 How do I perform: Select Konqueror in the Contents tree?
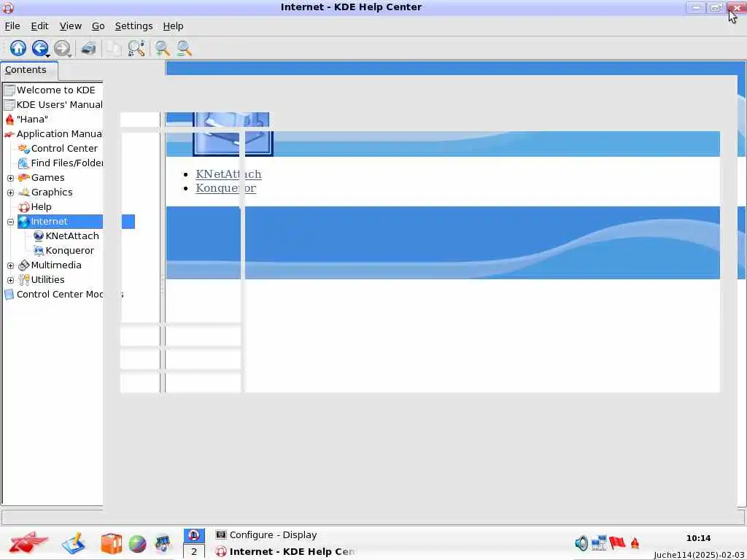point(69,251)
